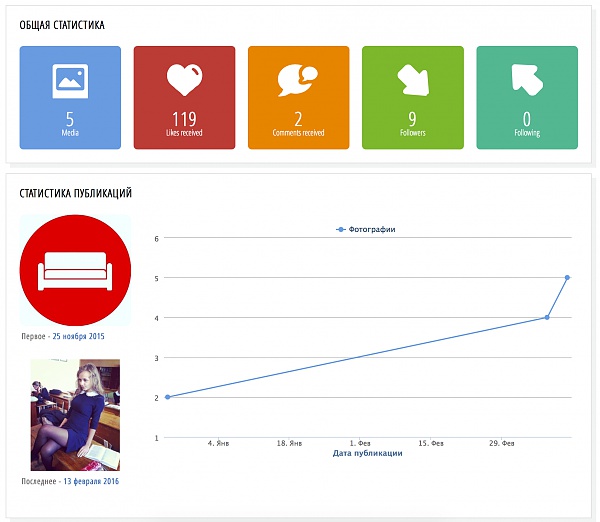
Task: Click the chart data point at value 4
Action: click(x=547, y=317)
